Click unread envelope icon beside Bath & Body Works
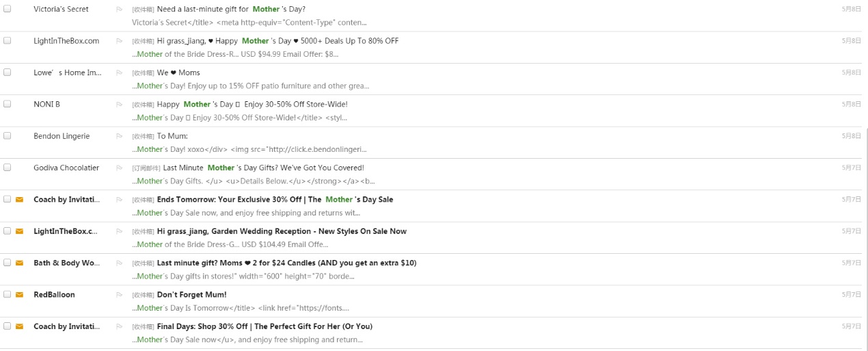Image resolution: width=868 pixels, height=351 pixels. 20,263
